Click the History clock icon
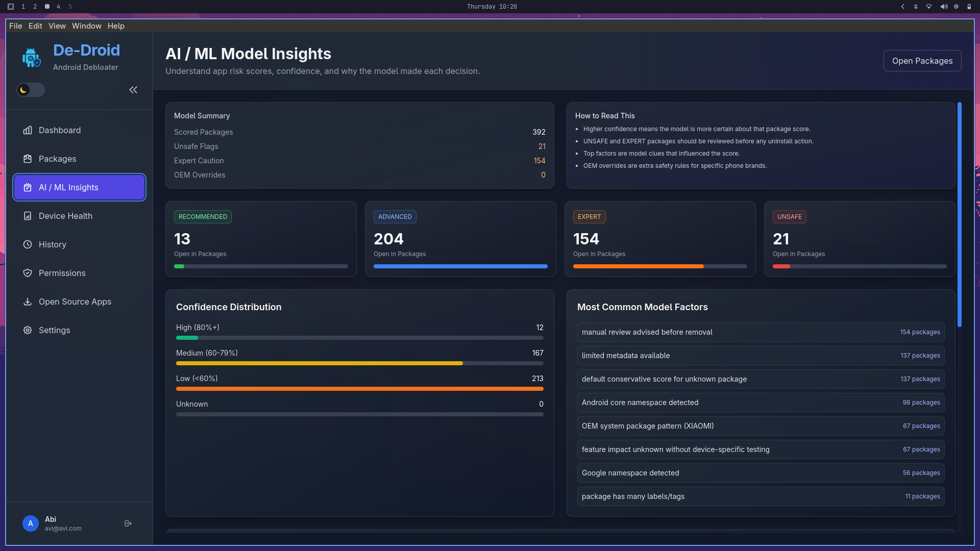This screenshot has width=980, height=551. tap(28, 244)
